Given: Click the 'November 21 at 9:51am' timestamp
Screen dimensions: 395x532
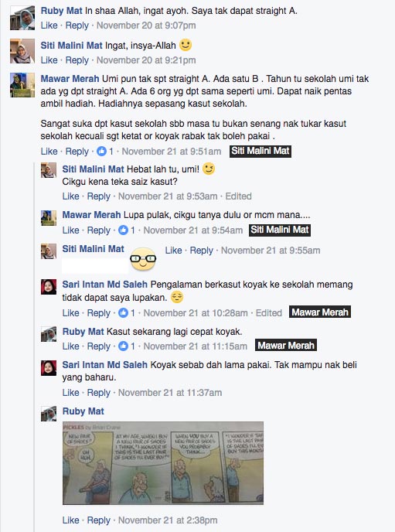Looking at the screenshot, I should (172, 152).
